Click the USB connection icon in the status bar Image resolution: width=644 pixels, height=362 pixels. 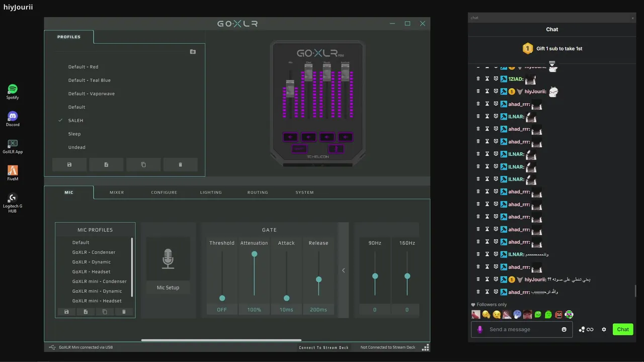point(52,347)
